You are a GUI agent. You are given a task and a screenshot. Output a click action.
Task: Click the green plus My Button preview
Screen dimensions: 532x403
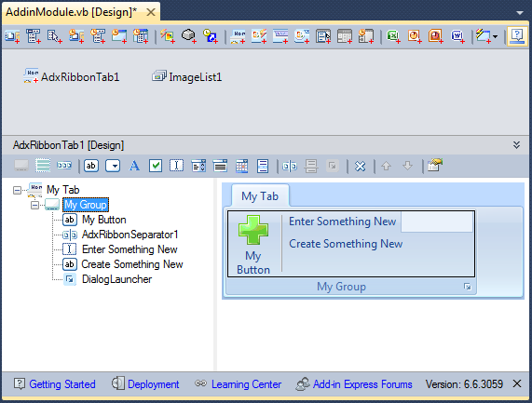(253, 244)
